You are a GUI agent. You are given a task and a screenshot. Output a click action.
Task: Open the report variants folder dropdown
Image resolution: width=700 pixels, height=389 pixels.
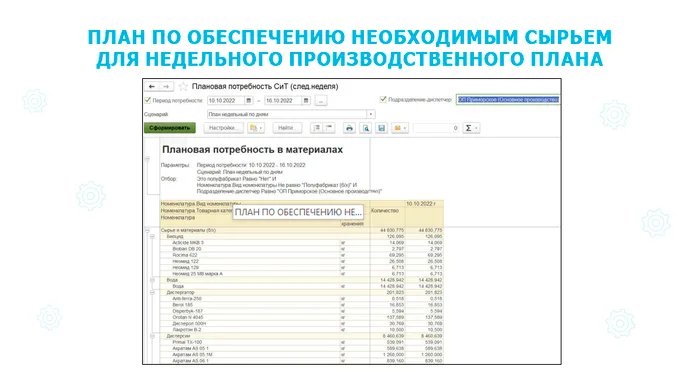pos(256,128)
